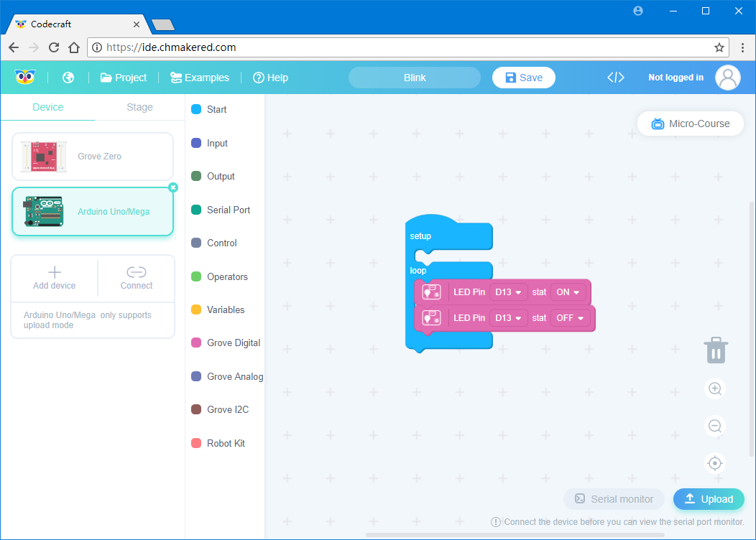Toggle code view with the </> icon

click(x=616, y=78)
